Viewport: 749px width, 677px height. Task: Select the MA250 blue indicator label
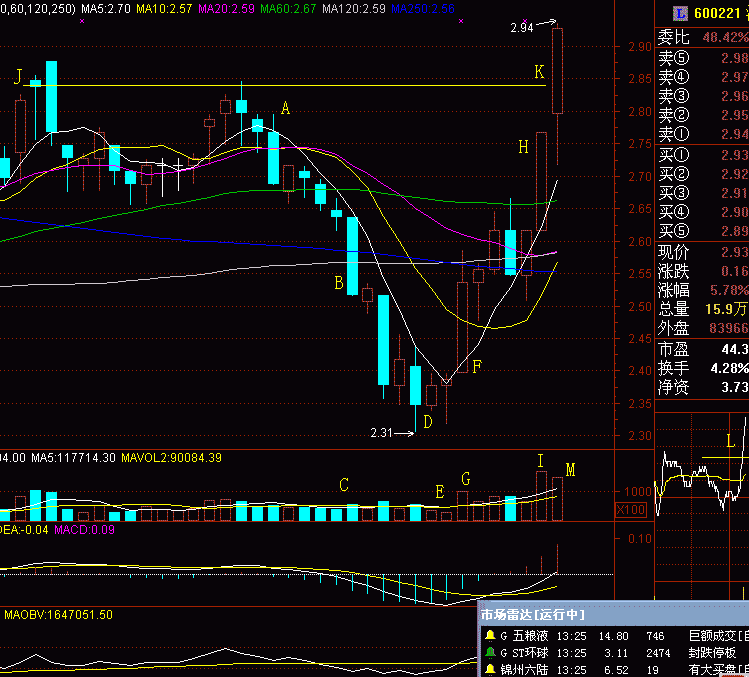tap(422, 8)
